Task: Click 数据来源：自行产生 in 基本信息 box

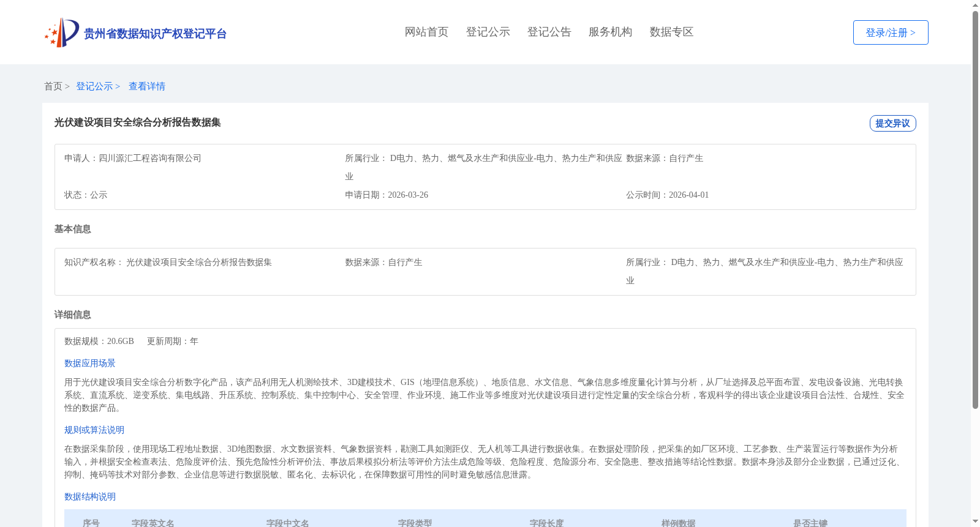Action: click(383, 262)
